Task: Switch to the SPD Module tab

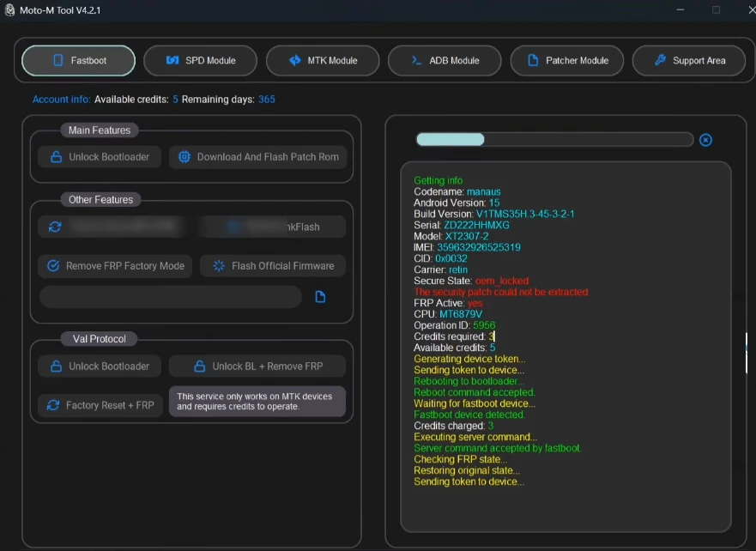Action: tap(201, 61)
